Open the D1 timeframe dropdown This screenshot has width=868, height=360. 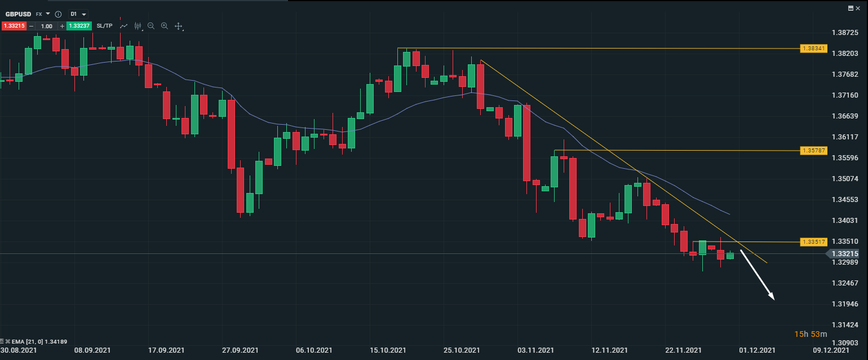coord(78,14)
